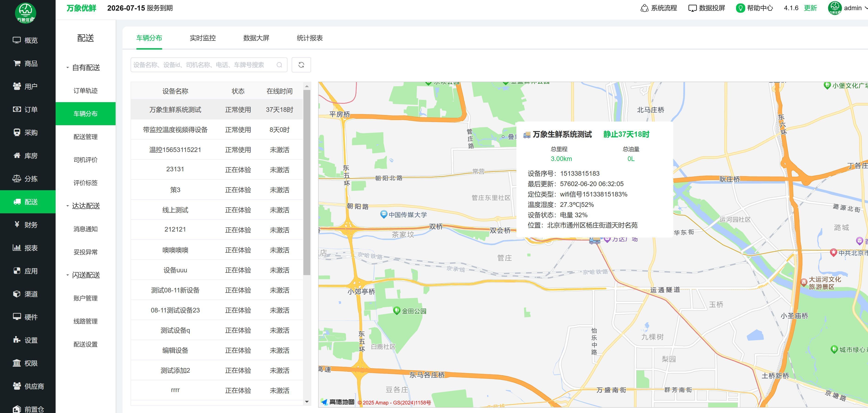Click the 设置 puzzle piece icon
868x413 pixels.
17,340
